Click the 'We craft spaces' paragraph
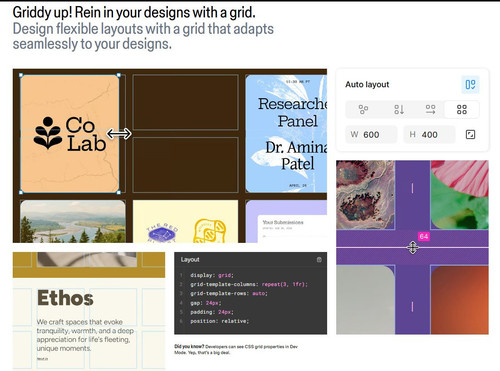500x371 pixels. pos(85,335)
